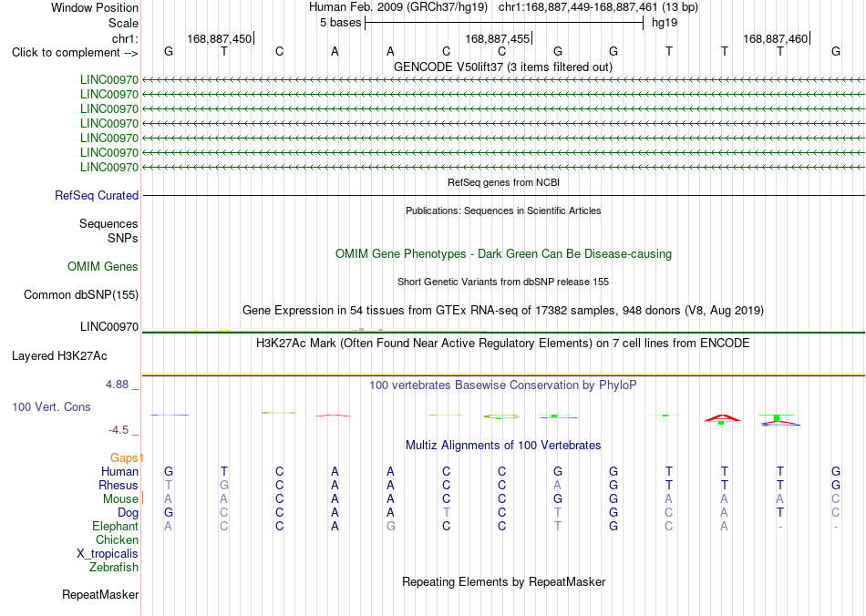Click the blue RefSeq Curated gene line
The image size is (866, 616).
click(503, 195)
